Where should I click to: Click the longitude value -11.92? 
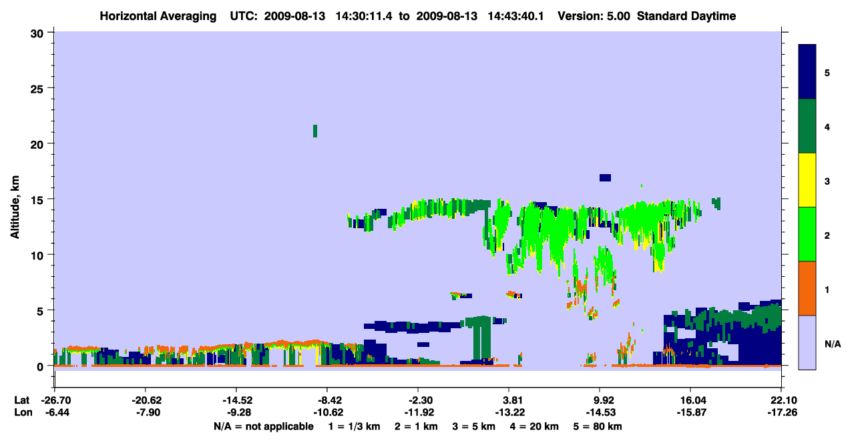pyautogui.click(x=419, y=413)
